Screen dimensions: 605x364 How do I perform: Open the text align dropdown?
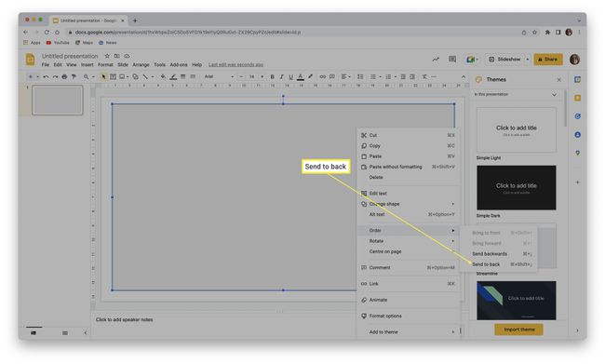click(345, 77)
